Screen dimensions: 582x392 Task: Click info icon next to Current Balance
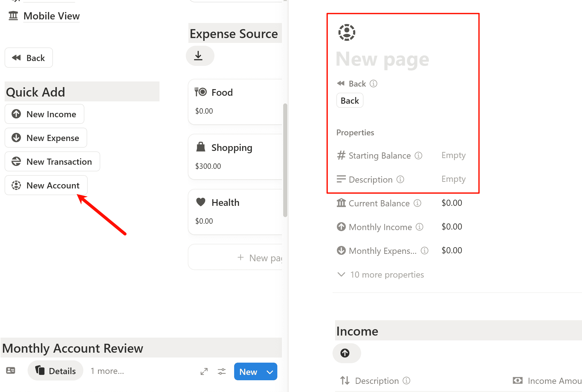[417, 203]
